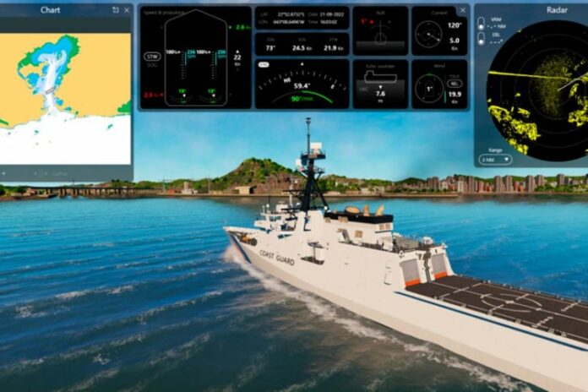Click the zoom-in plus icon below chart
This screenshot has height=392, width=588.
pos(3,173)
